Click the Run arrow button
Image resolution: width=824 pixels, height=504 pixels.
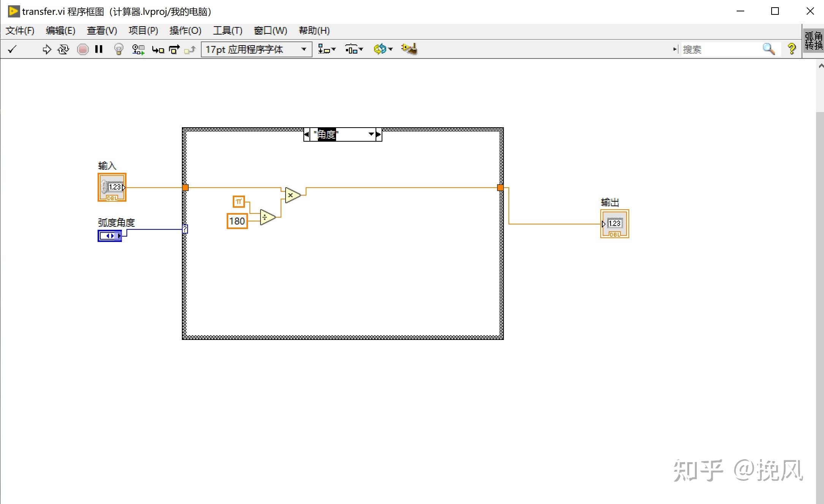[x=47, y=49]
